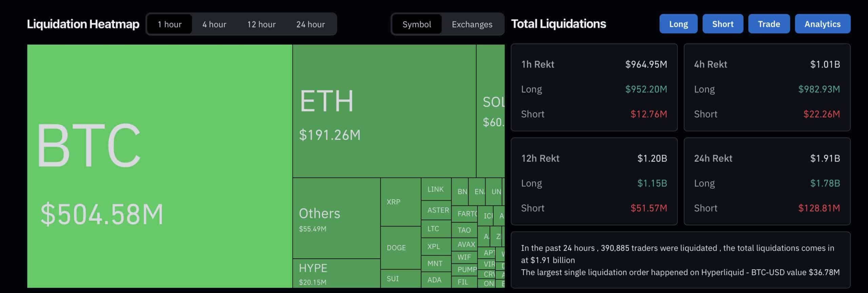Switch to the 4 hour timeframe
Viewport: 868px width, 293px height.
click(214, 24)
